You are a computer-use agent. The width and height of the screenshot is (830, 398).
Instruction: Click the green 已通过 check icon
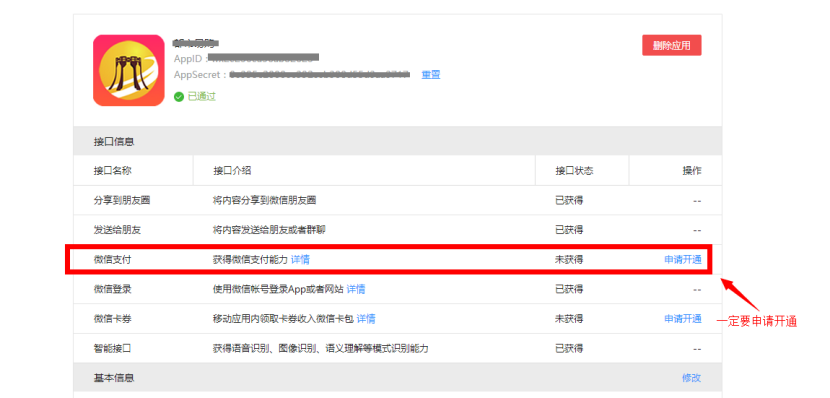[x=179, y=97]
